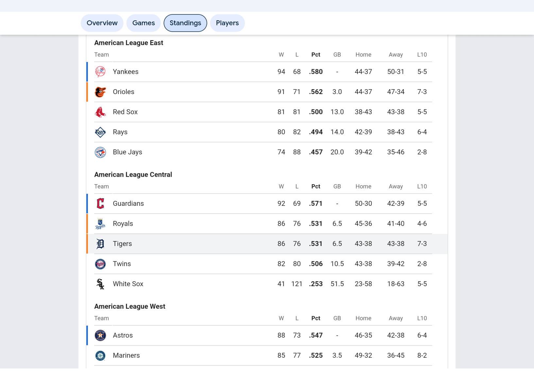Select the Players tab
The height and width of the screenshot is (392, 534).
227,23
